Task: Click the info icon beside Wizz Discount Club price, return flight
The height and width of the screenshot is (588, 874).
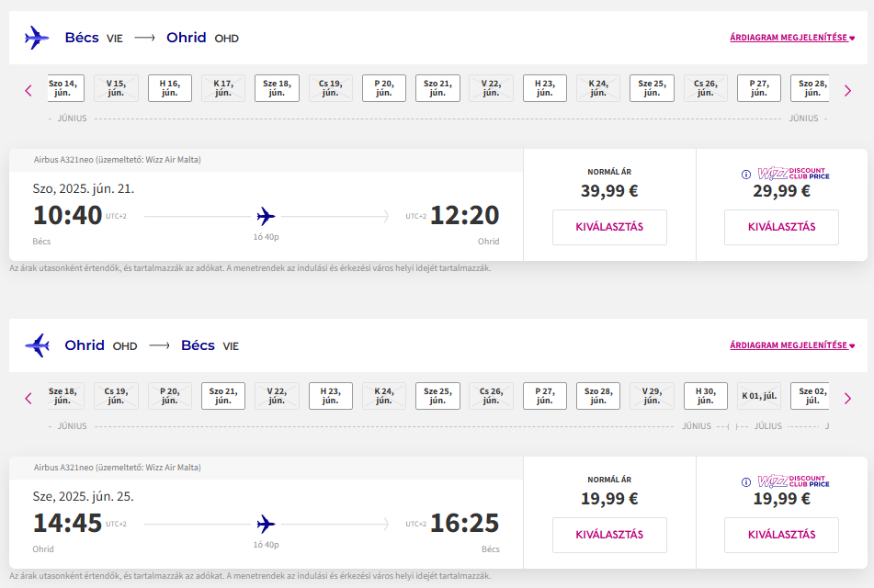Action: pos(746,482)
